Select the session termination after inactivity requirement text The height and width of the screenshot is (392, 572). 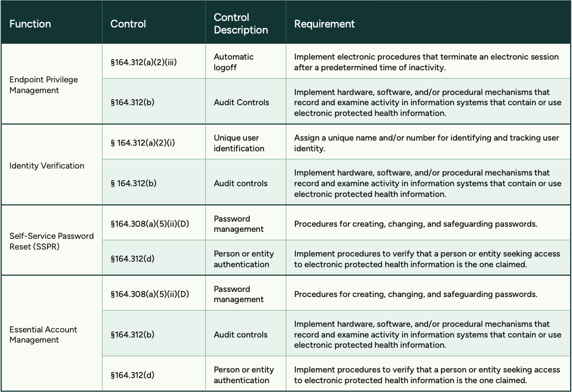click(426, 62)
